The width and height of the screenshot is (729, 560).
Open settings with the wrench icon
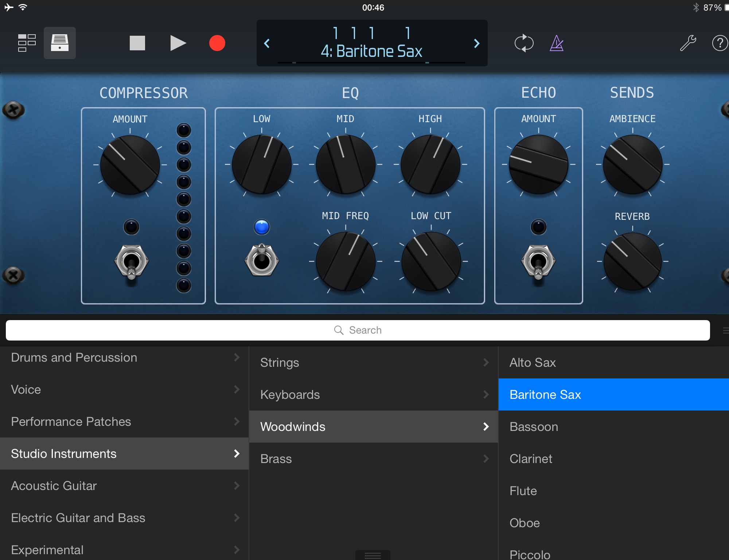point(688,43)
